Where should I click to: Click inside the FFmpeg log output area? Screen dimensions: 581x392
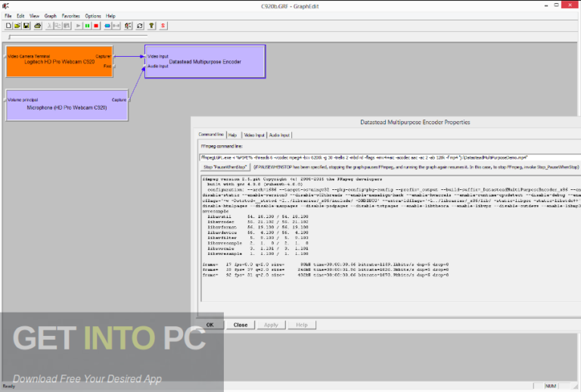pos(391,238)
